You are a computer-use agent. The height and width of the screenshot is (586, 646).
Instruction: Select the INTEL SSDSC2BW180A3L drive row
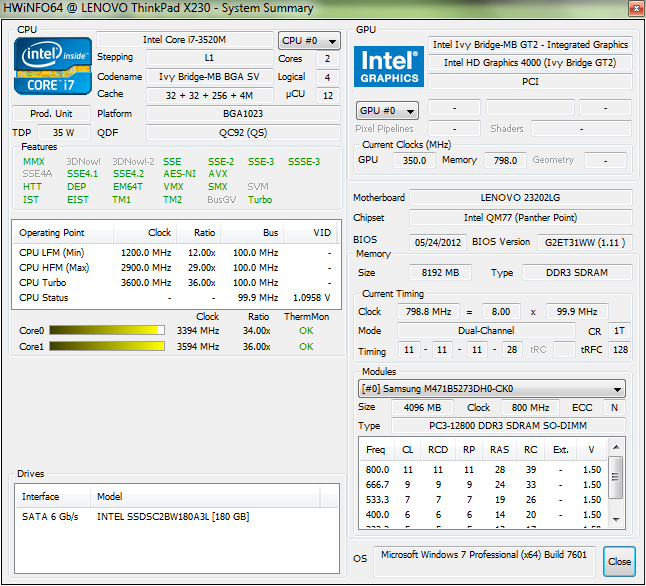pos(160,516)
